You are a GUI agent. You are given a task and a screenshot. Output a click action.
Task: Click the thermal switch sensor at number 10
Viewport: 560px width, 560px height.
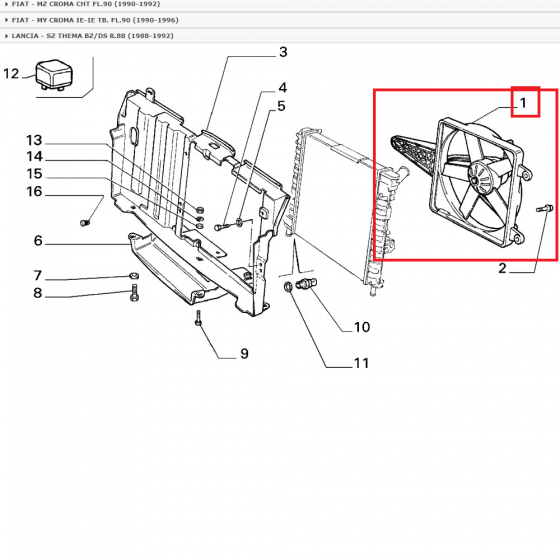pyautogui.click(x=306, y=284)
